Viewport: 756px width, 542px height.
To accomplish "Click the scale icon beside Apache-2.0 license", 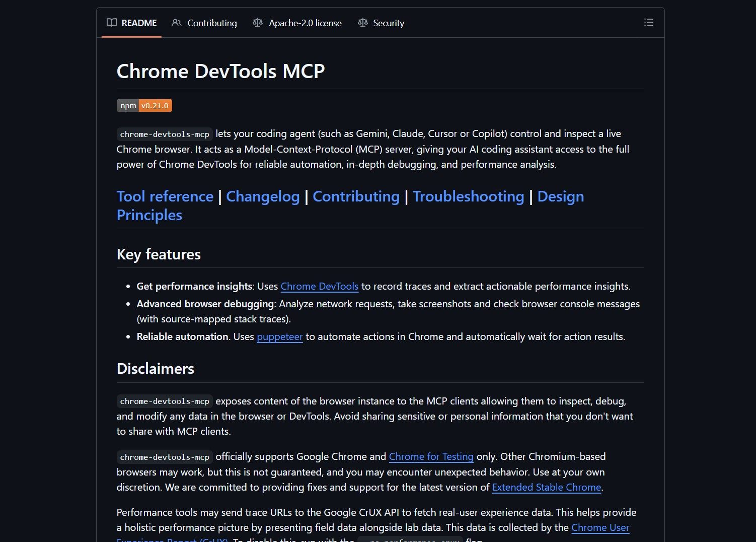I will [x=258, y=23].
